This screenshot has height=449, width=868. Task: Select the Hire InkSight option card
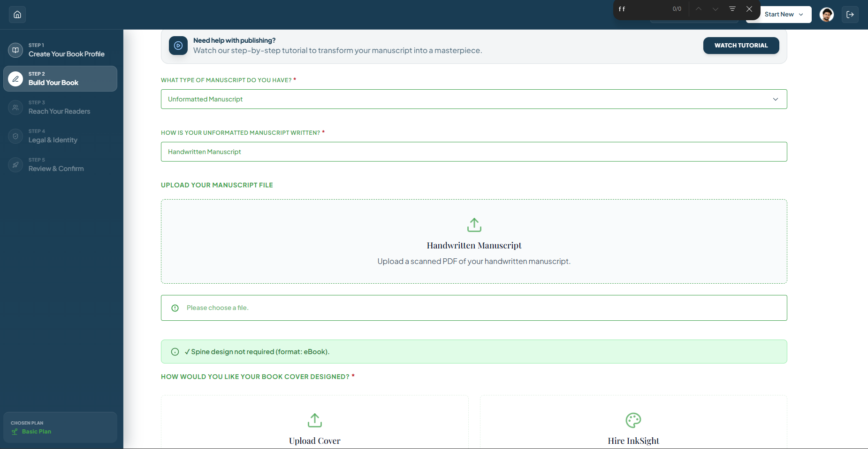(633, 422)
